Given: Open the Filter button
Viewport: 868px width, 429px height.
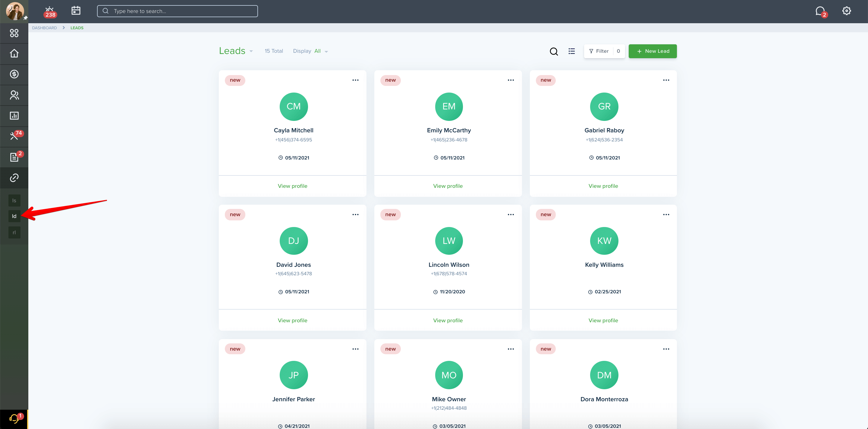Looking at the screenshot, I should point(604,51).
